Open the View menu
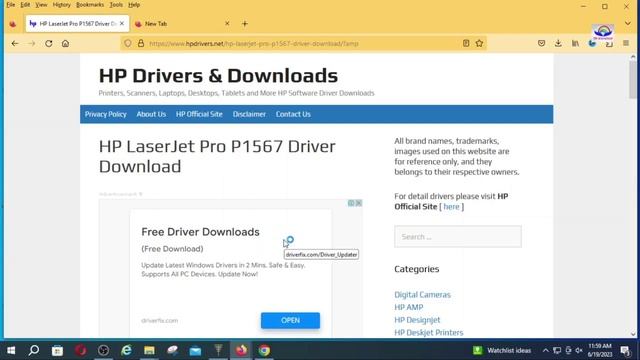Image resolution: width=640 pixels, height=360 pixels. click(41, 5)
